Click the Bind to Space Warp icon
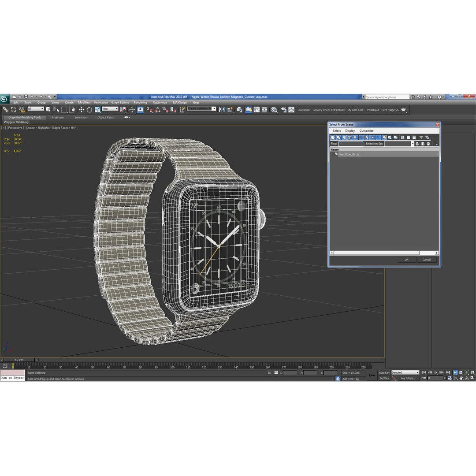This screenshot has height=476, width=476. pyautogui.click(x=22, y=110)
